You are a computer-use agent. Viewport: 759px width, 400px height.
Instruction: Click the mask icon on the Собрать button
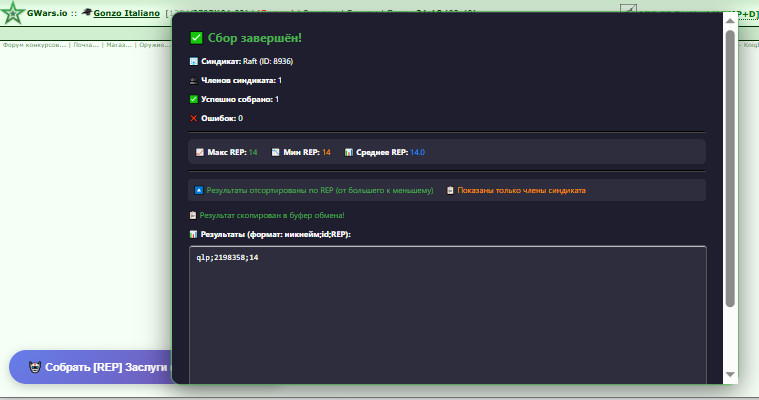(35, 367)
